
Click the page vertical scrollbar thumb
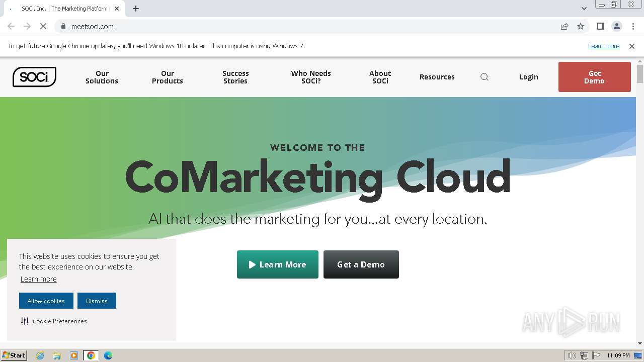640,74
